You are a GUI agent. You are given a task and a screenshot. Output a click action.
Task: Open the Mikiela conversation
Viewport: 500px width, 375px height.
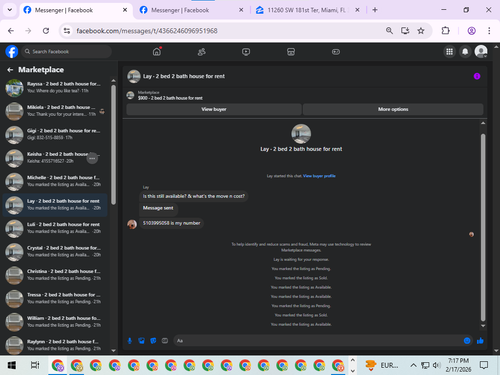coord(55,111)
